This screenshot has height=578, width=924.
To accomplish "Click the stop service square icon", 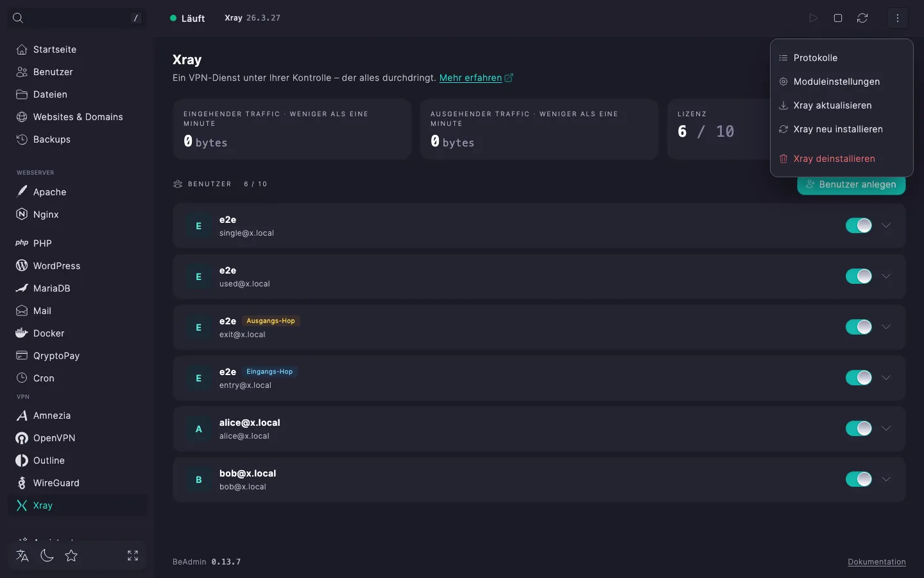I will tap(838, 18).
